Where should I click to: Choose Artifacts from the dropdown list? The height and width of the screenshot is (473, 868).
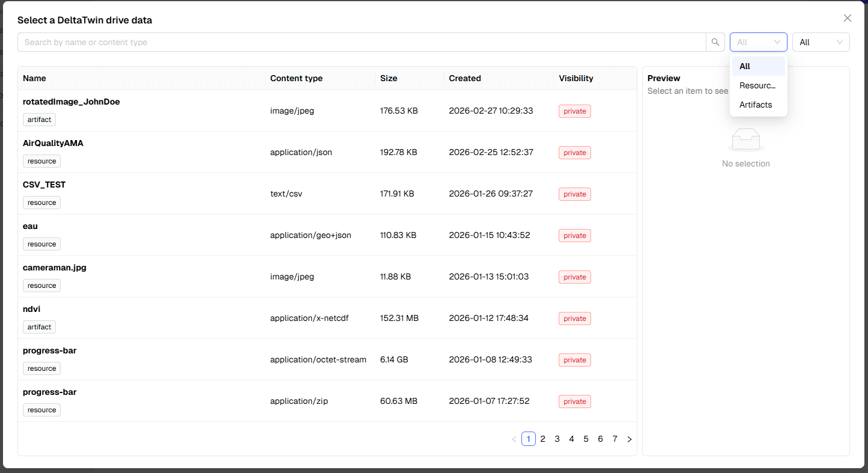(x=756, y=105)
